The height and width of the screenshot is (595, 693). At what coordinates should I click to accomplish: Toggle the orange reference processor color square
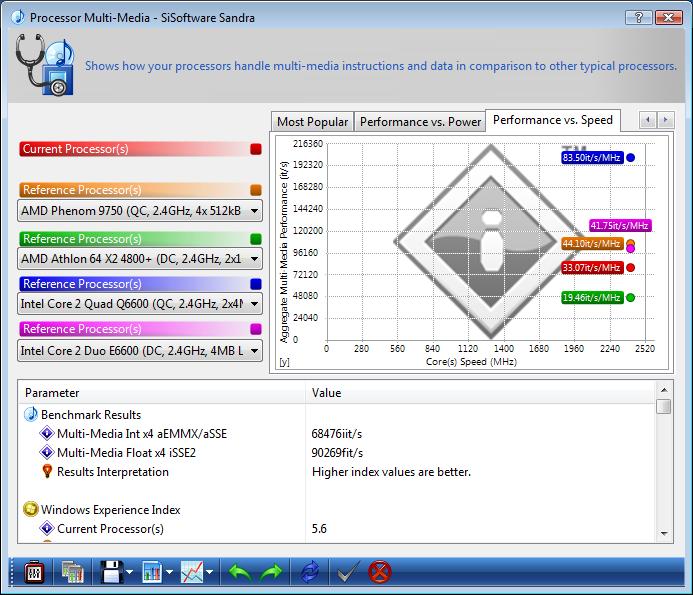click(256, 190)
